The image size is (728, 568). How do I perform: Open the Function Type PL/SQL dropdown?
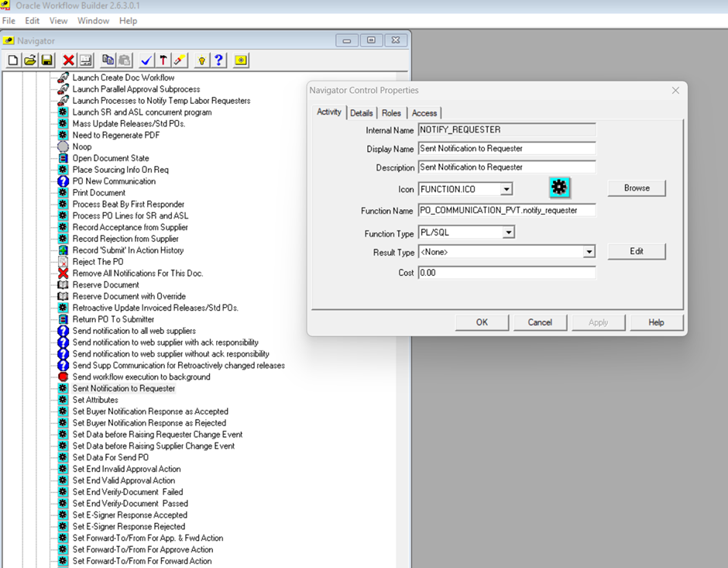tap(509, 232)
